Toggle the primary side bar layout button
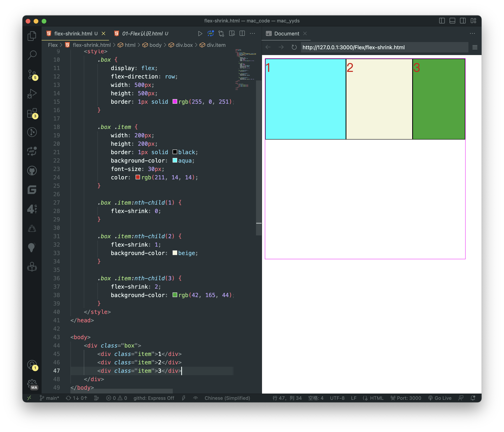 pos(442,21)
